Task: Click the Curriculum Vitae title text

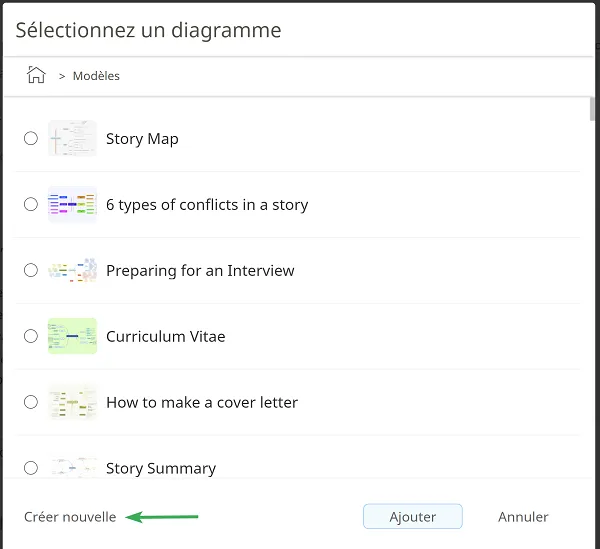Action: pos(166,336)
